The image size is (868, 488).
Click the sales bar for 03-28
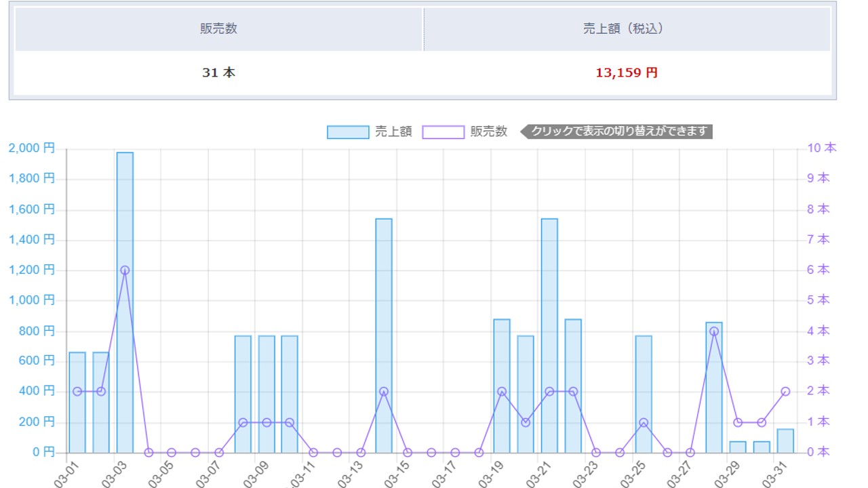714,388
